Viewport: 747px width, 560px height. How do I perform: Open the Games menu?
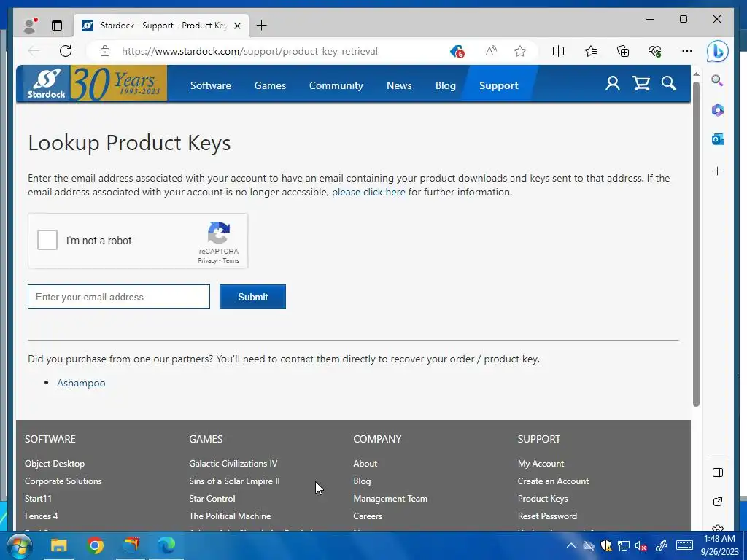[x=270, y=85]
